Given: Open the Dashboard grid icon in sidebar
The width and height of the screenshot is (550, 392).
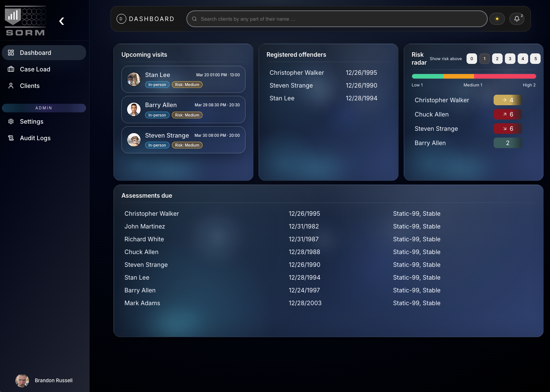Looking at the screenshot, I should click(x=11, y=53).
